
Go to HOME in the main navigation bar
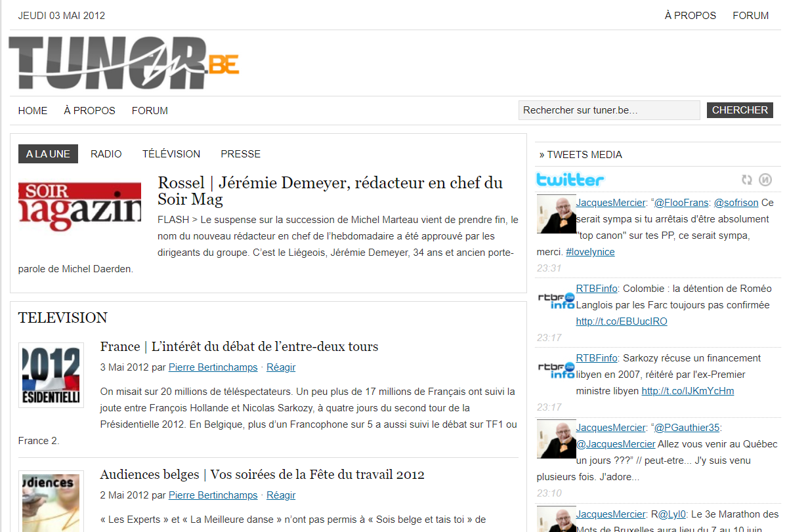coord(33,111)
